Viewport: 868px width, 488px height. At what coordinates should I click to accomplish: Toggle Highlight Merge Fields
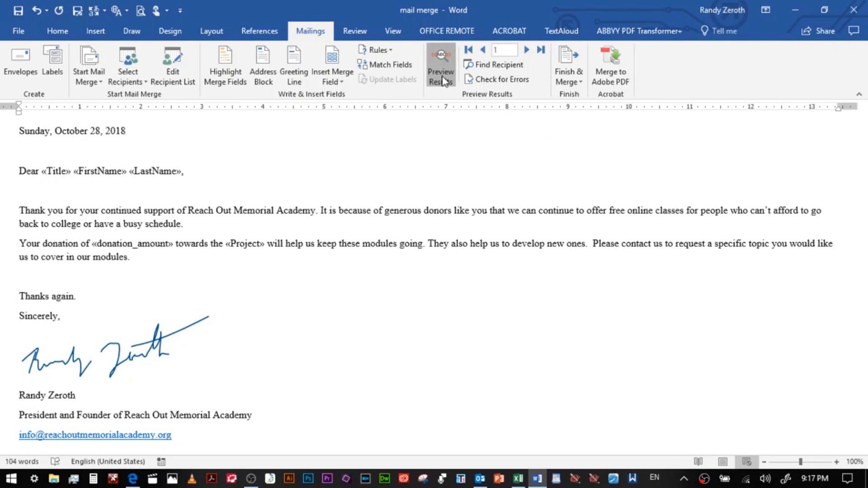coord(225,64)
